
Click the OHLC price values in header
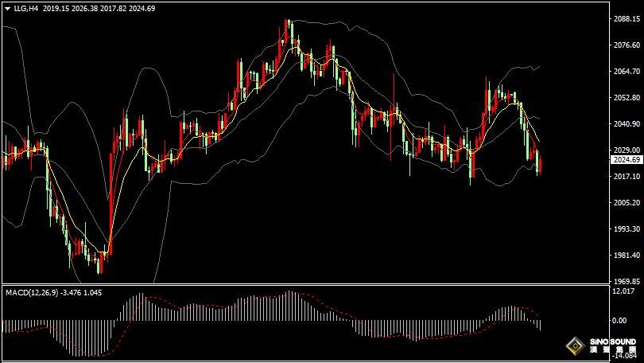pos(99,8)
